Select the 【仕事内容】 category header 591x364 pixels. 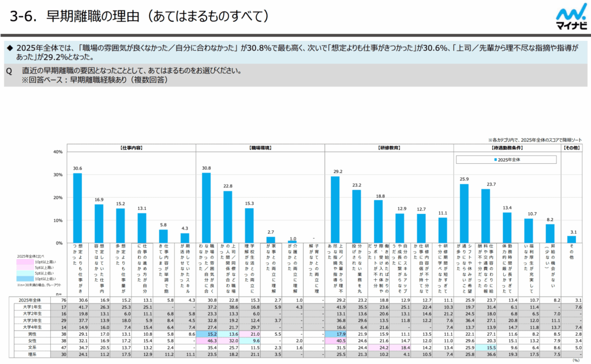[132, 148]
